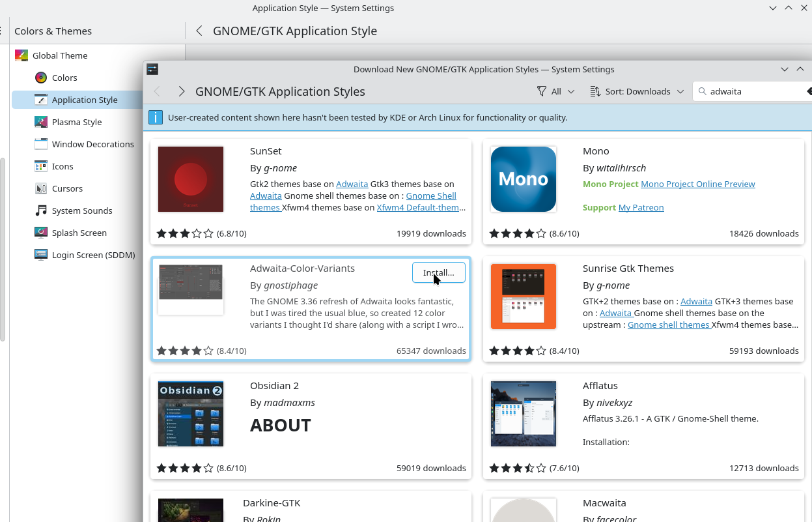Open the Sunrise Gtk Themes thumbnail
812x522 pixels.
click(524, 297)
